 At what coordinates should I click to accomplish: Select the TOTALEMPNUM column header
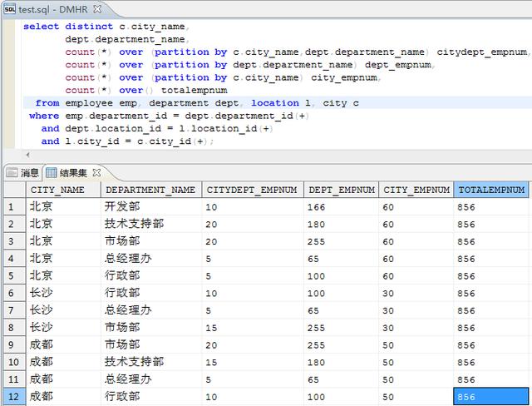491,190
